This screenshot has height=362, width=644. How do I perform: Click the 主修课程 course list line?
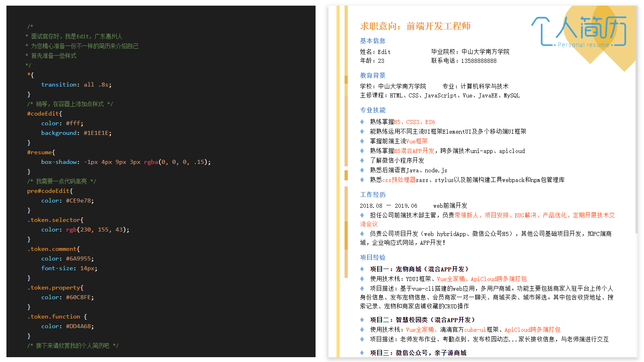click(440, 95)
